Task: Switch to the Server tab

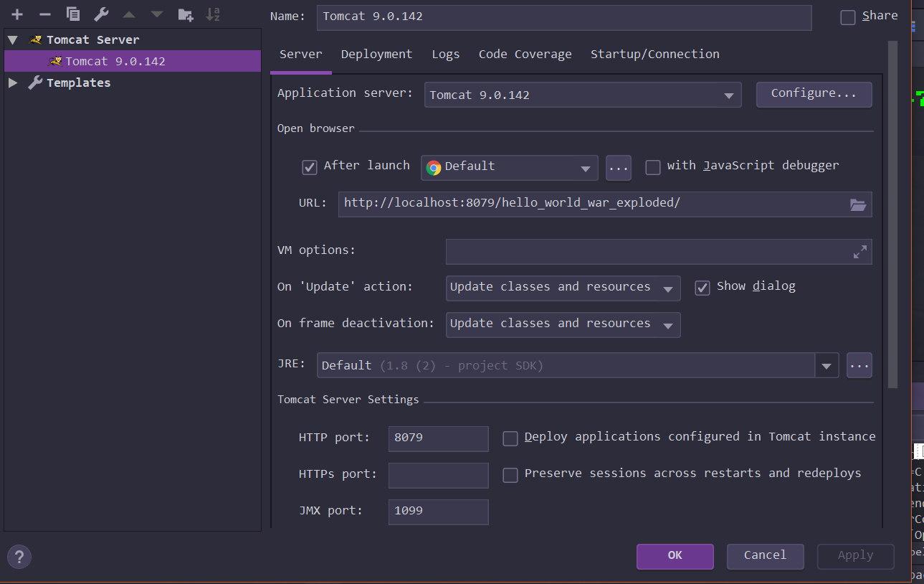Action: pos(301,55)
